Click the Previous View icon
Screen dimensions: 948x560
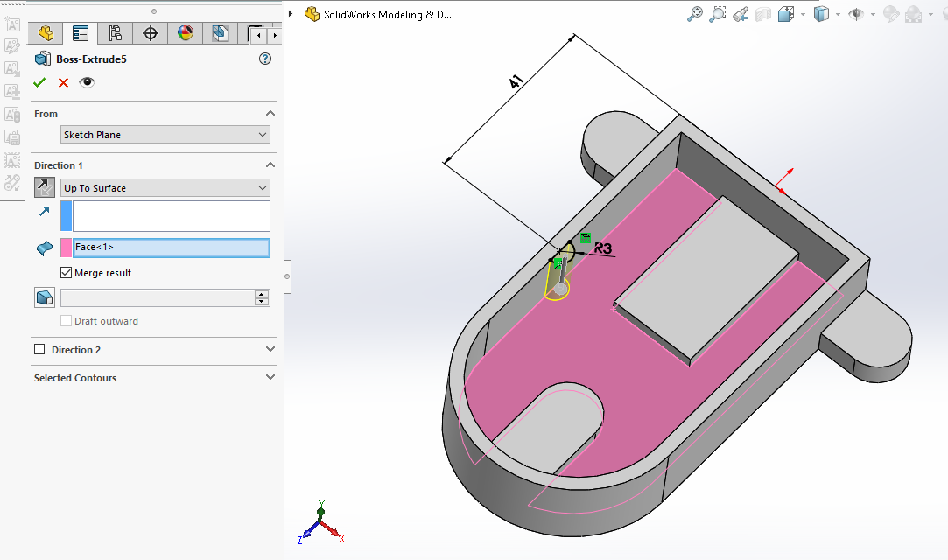tap(741, 14)
